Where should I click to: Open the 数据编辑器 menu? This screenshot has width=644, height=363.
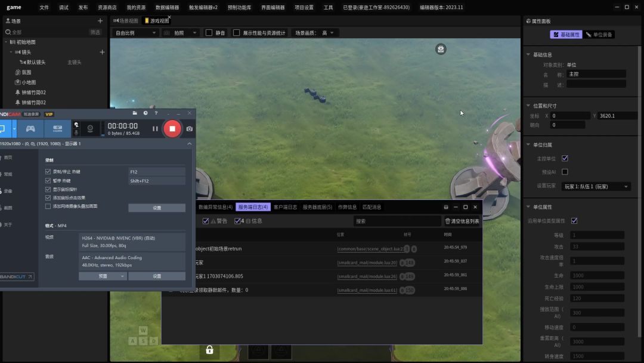167,7
